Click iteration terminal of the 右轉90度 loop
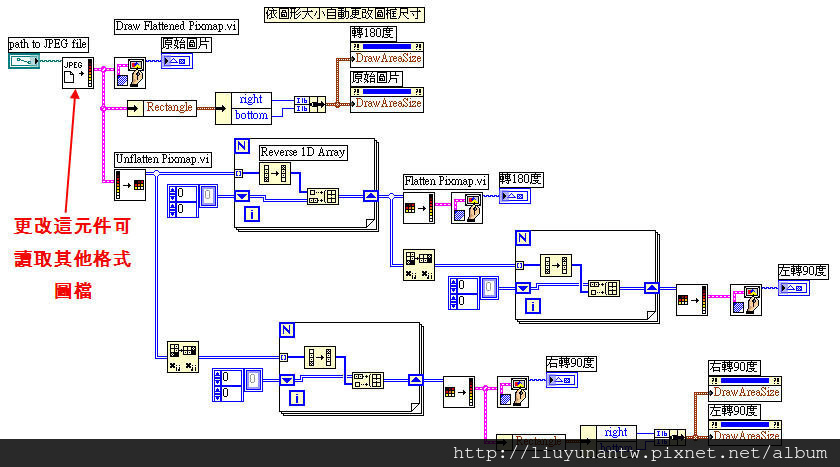This screenshot has width=840, height=467. click(297, 398)
